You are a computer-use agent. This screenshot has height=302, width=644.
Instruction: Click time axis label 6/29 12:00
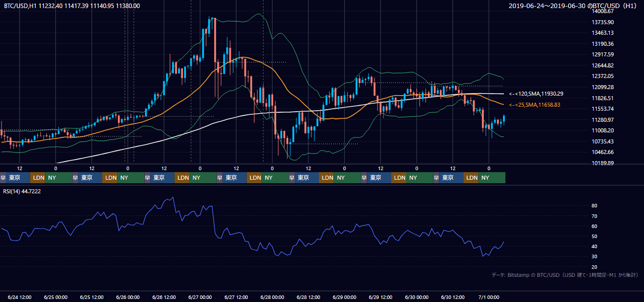click(x=380, y=297)
